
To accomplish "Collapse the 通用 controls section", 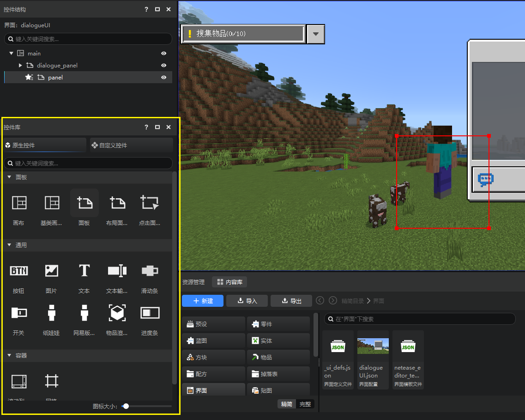I will [9, 245].
